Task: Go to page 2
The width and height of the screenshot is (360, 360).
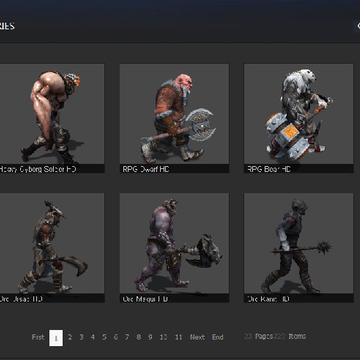Action: click(70, 337)
